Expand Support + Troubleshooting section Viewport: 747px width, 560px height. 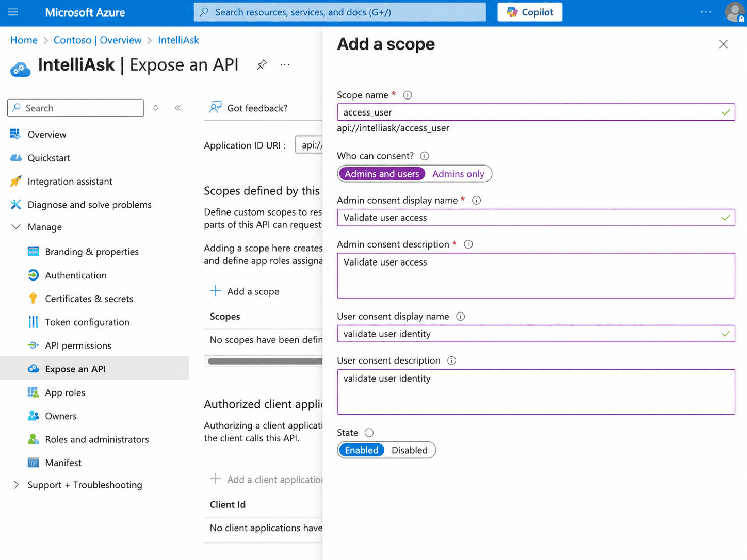16,485
